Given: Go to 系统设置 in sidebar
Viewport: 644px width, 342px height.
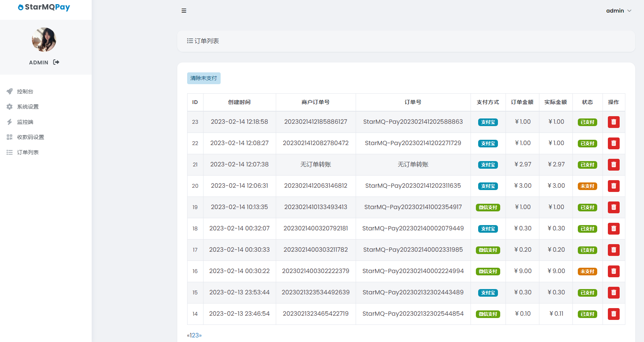Looking at the screenshot, I should 28,107.
